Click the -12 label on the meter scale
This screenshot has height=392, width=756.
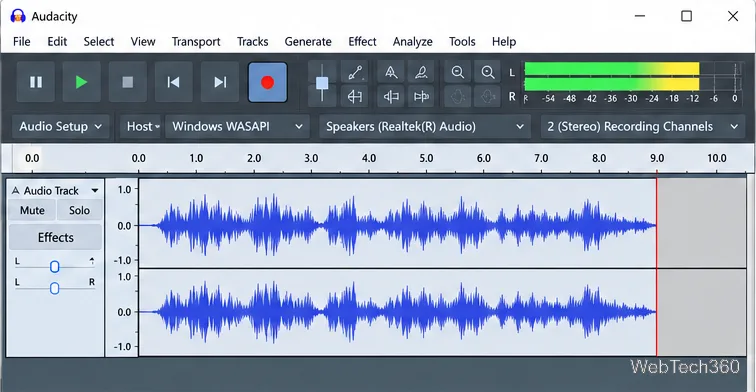[693, 98]
